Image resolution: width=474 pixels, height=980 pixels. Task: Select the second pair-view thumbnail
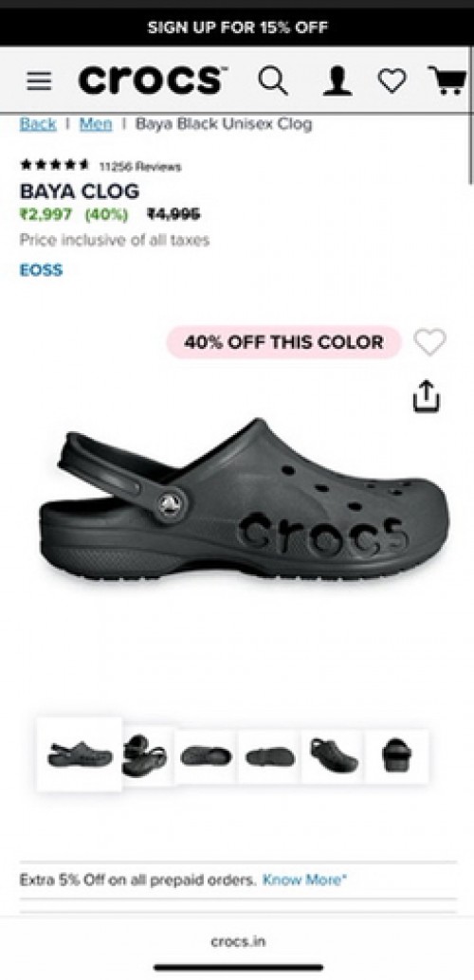[144, 755]
